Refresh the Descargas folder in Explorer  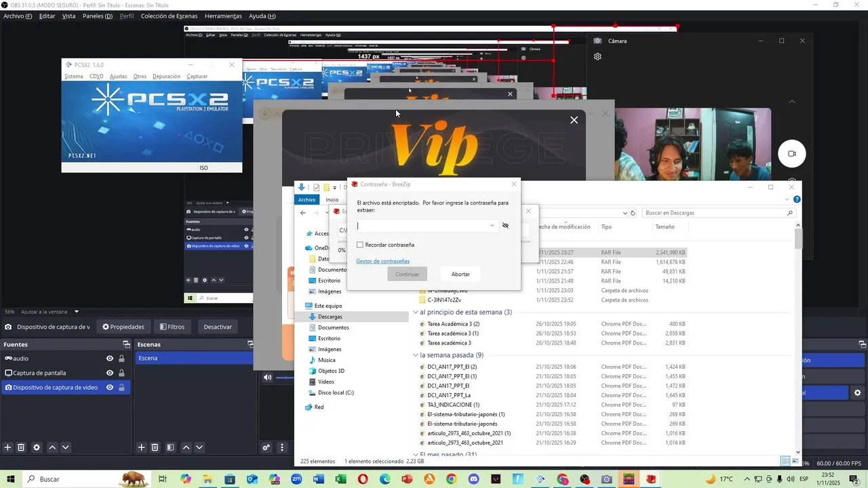pos(633,213)
